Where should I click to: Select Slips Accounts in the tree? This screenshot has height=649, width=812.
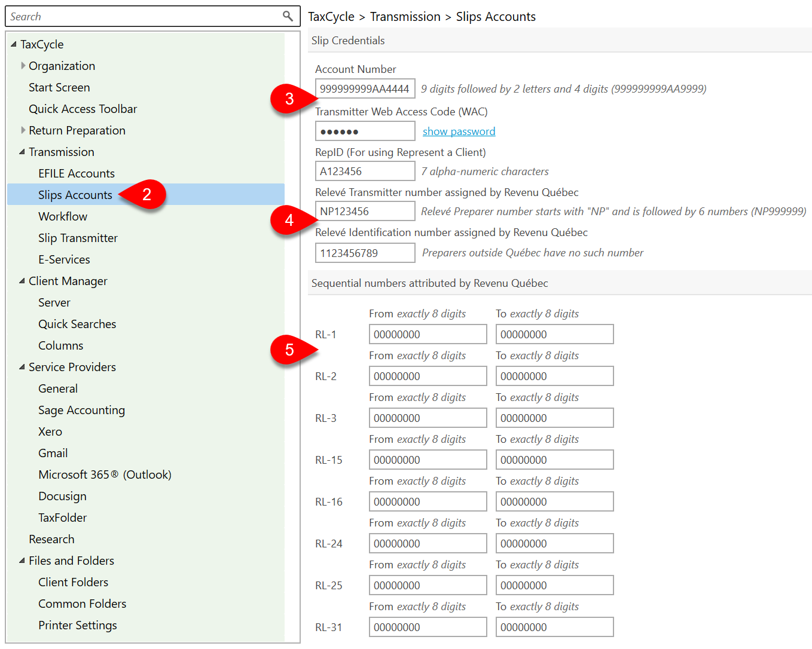[x=75, y=195]
